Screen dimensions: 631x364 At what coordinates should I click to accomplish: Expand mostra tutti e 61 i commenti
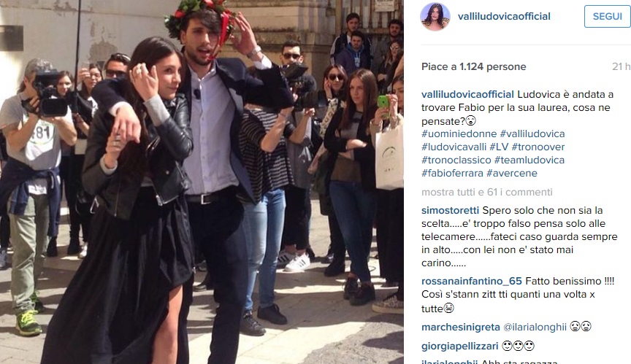click(x=487, y=193)
